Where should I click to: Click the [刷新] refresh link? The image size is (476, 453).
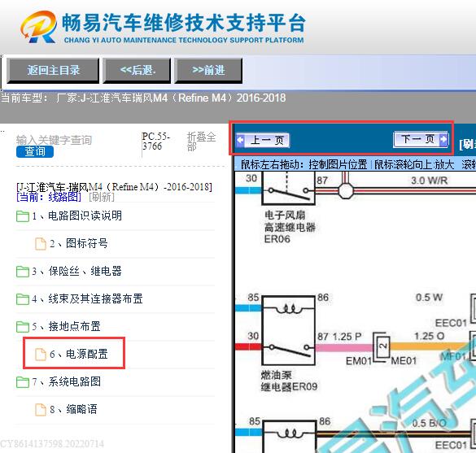pos(102,197)
